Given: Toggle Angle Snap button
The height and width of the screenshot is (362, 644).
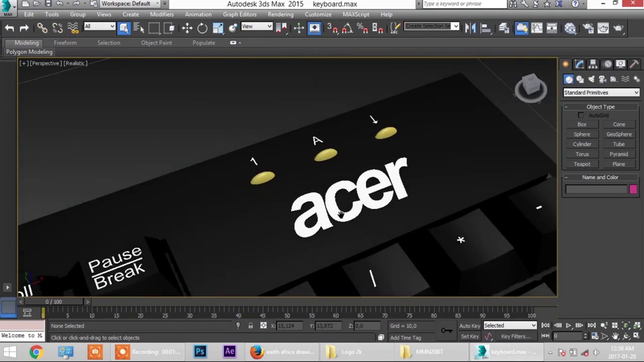Looking at the screenshot, I should point(347,28).
